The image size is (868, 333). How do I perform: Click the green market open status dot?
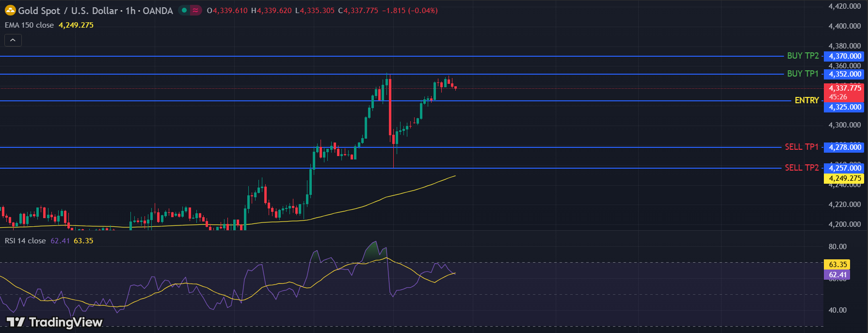pos(184,10)
